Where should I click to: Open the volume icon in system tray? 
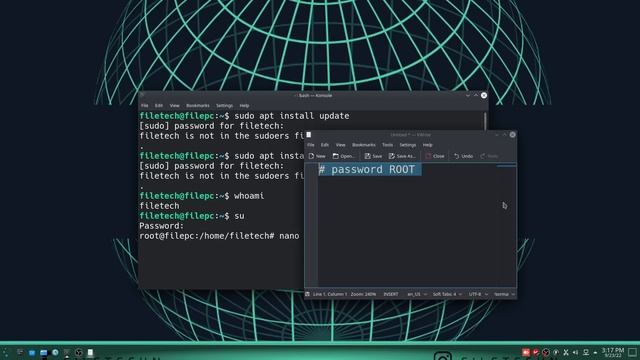click(576, 352)
